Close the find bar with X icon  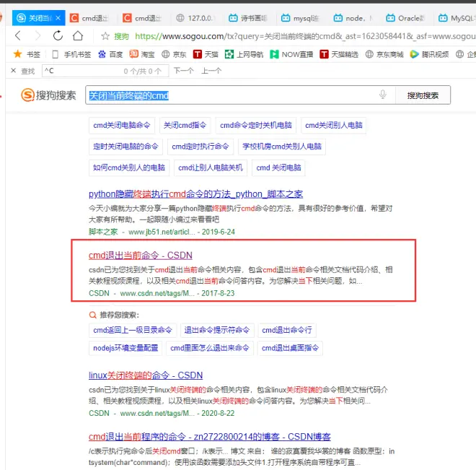[x=14, y=71]
